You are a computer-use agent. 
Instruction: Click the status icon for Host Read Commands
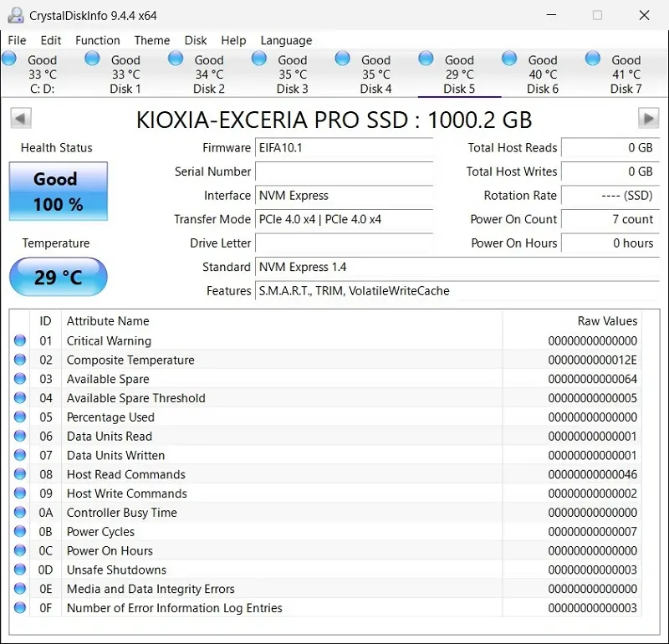(x=20, y=473)
